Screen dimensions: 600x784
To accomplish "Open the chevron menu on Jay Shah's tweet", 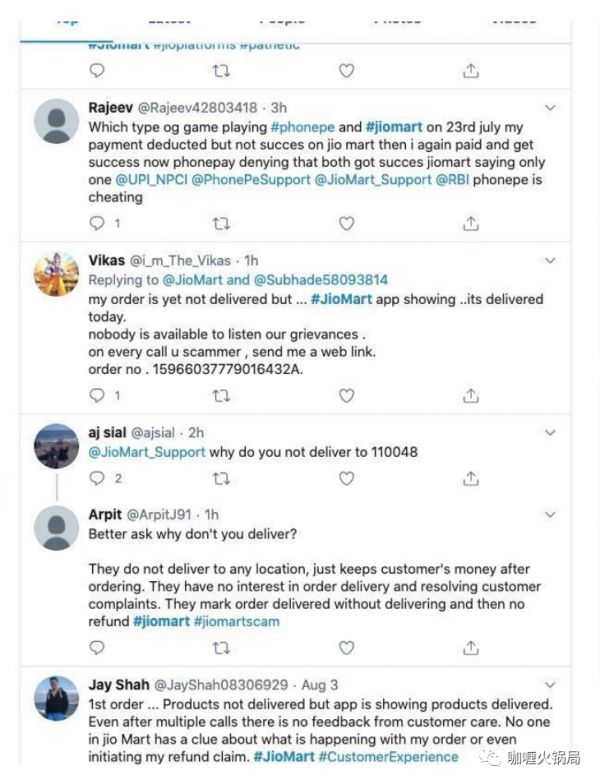I will click(550, 685).
